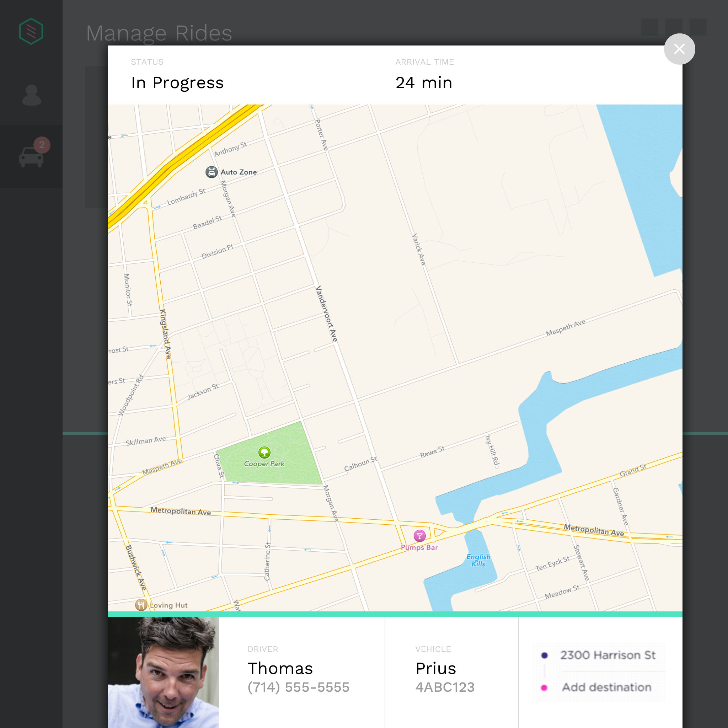Click the Cooper Park tree marker
Image resolution: width=728 pixels, height=728 pixels.
point(264,452)
